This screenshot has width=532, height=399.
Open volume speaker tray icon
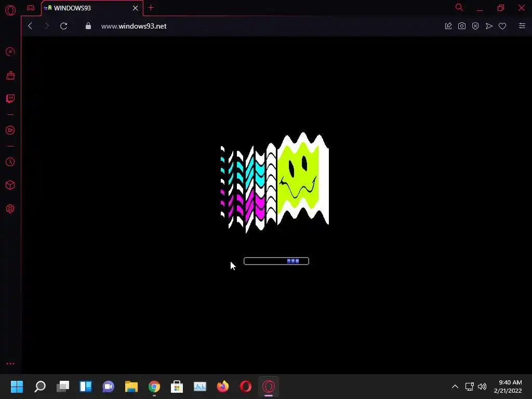pyautogui.click(x=482, y=387)
